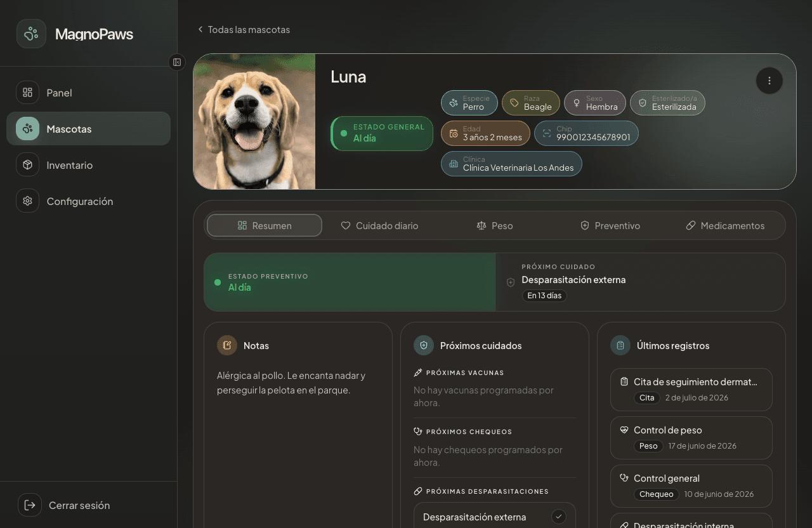Collapse the sidebar with the panel toggle icon
Image resolution: width=812 pixels, height=528 pixels.
point(177,62)
